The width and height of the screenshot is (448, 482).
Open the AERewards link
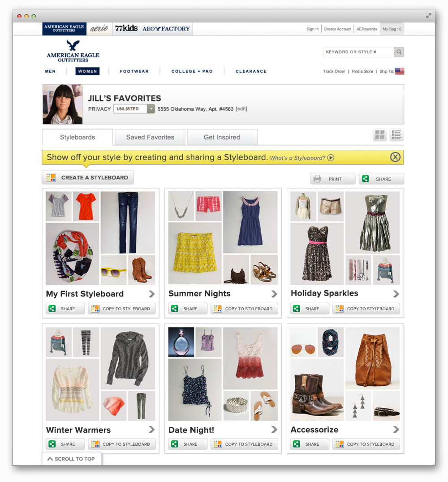coord(366,29)
